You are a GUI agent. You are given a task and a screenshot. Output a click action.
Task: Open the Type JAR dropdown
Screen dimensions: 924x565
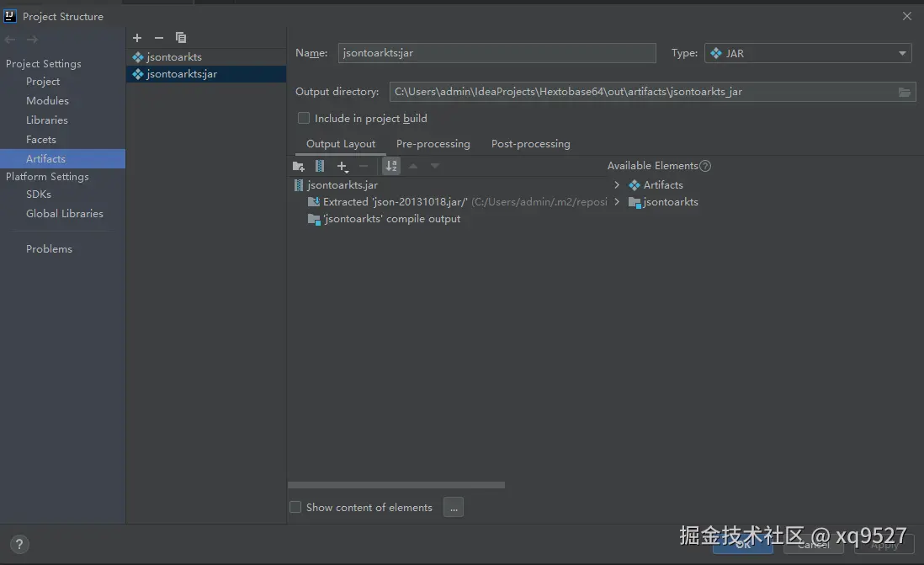tap(808, 53)
